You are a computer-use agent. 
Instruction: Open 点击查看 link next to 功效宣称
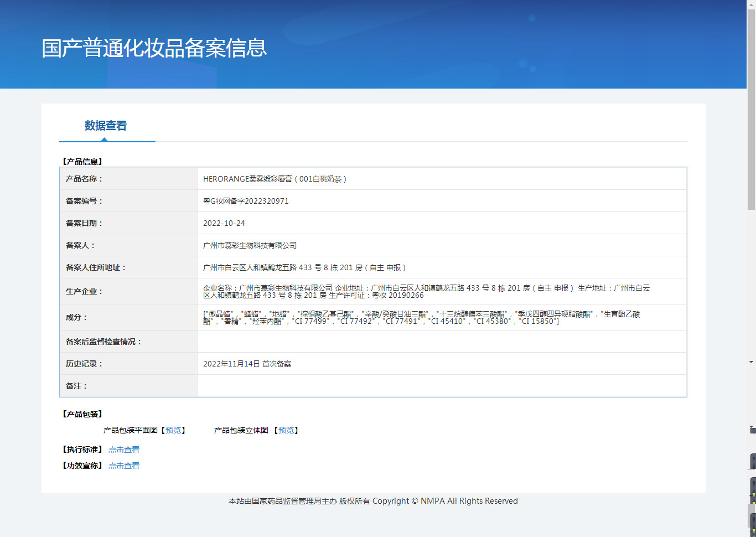124,466
